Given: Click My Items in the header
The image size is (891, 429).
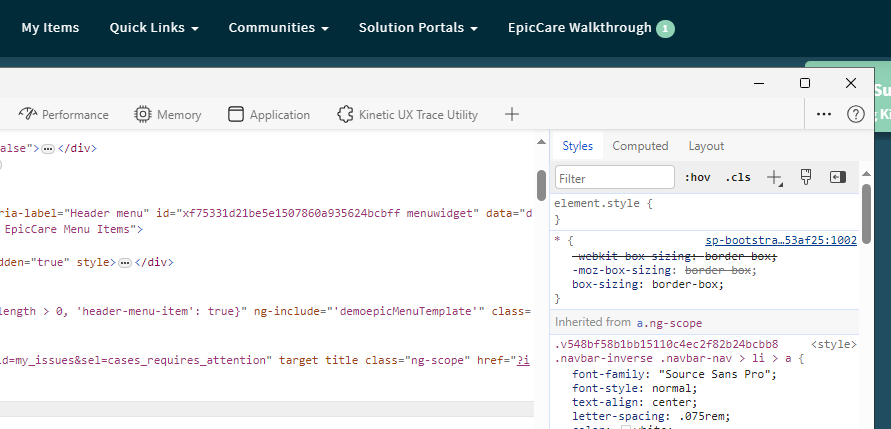Looking at the screenshot, I should tap(50, 28).
